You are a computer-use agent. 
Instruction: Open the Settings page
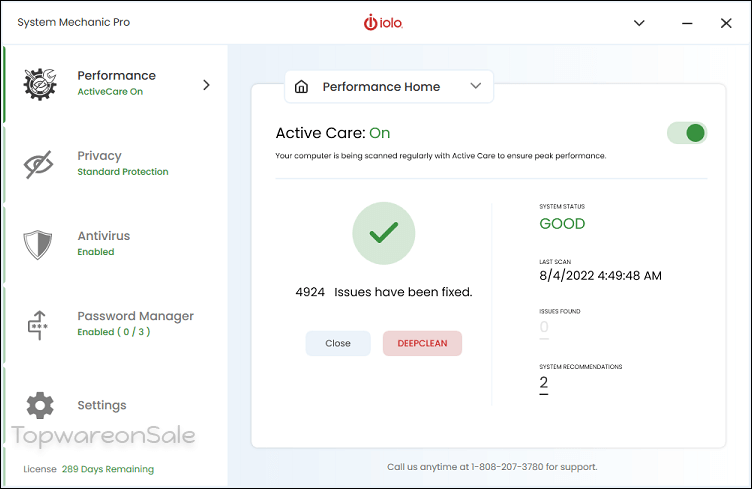click(102, 405)
